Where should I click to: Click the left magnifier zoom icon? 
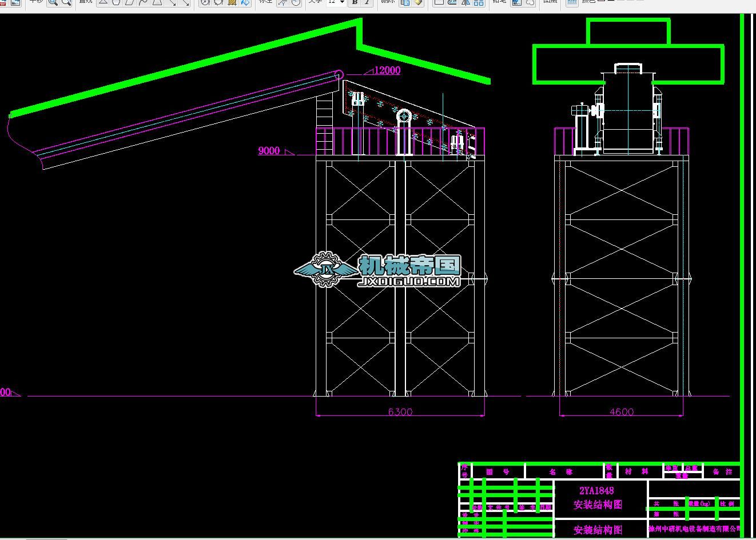53,2
